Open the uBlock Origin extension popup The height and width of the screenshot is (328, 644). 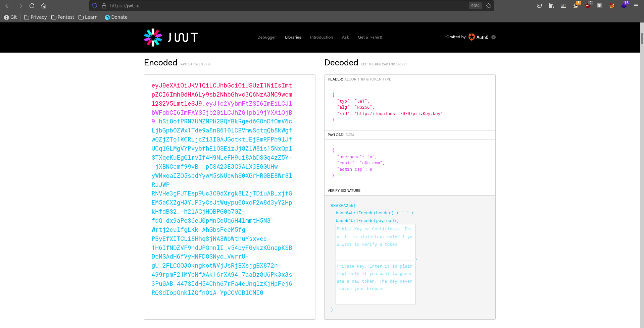point(588,6)
